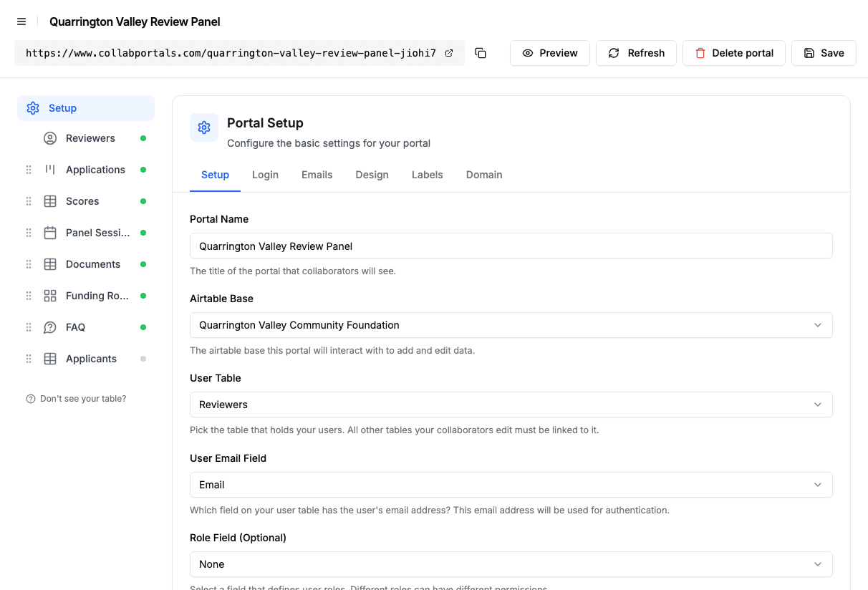Switch to the Design tab
The width and height of the screenshot is (868, 590).
point(372,175)
